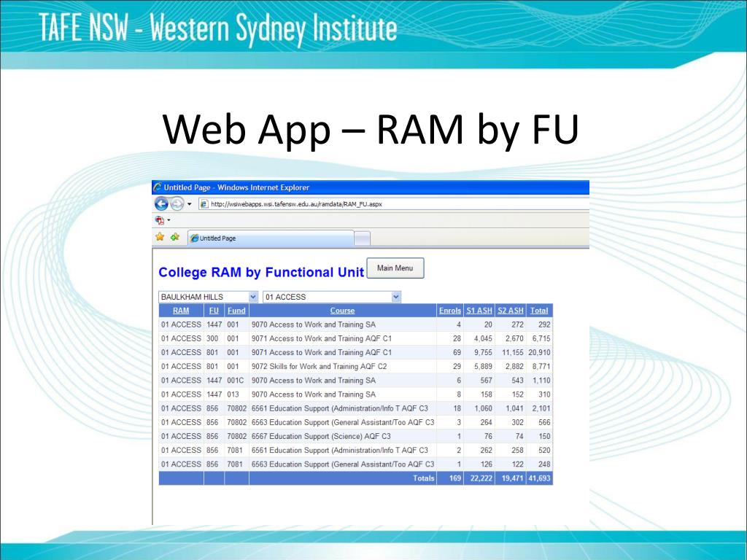The height and width of the screenshot is (560, 747).
Task: Sort by the Total column header
Action: [539, 311]
